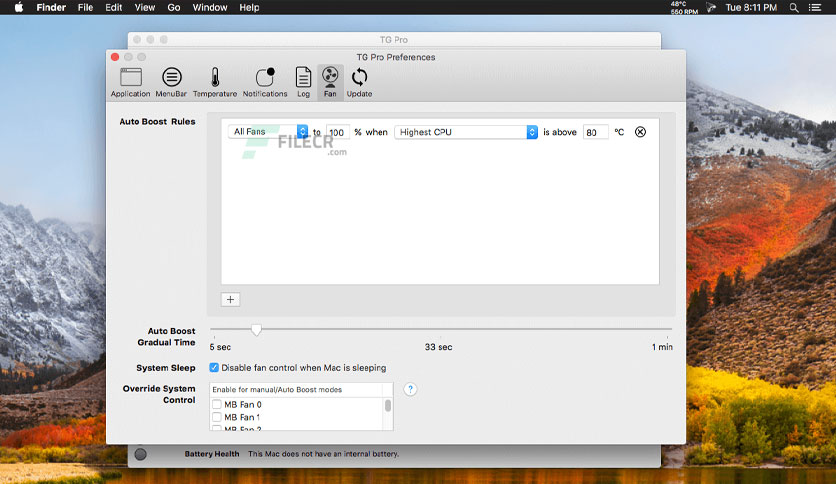Check the MB Fan 0 checkbox
The width and height of the screenshot is (836, 484).
216,405
